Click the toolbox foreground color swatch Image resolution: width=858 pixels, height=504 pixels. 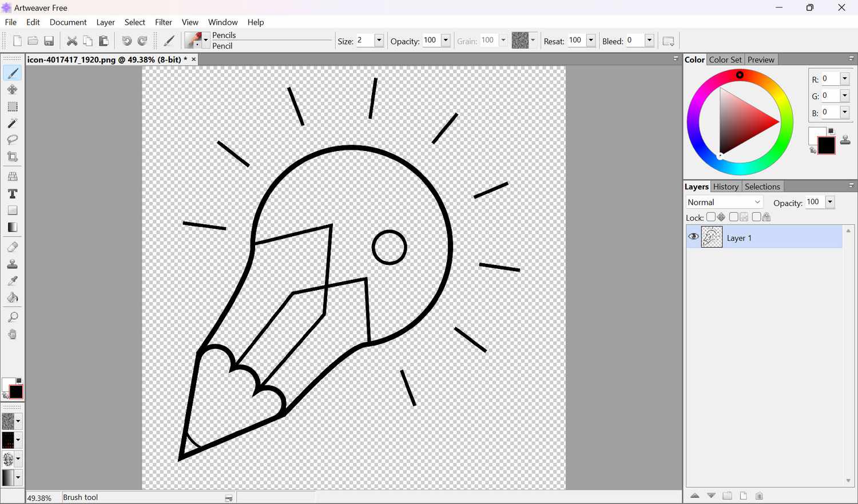[x=16, y=392]
